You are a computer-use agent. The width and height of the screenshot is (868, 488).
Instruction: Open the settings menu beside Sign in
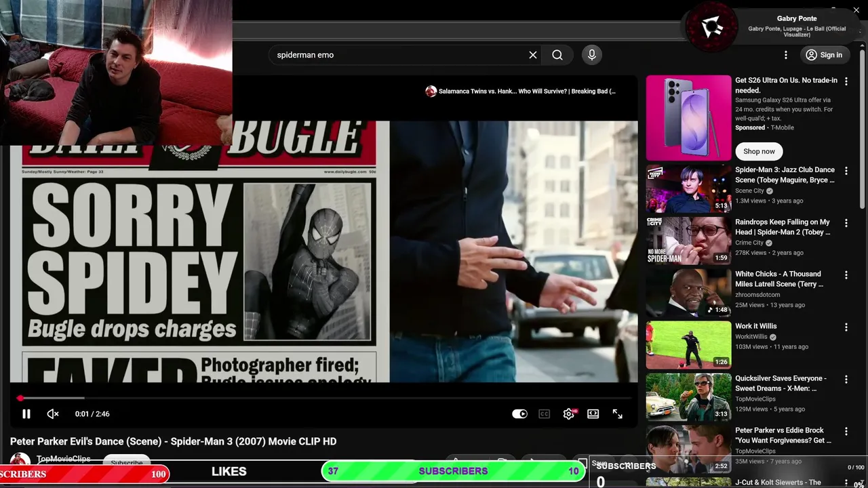click(786, 55)
